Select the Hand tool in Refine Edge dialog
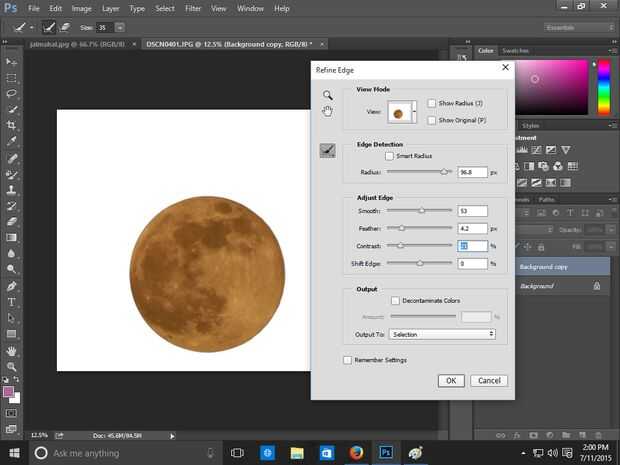620x465 pixels. pyautogui.click(x=327, y=111)
